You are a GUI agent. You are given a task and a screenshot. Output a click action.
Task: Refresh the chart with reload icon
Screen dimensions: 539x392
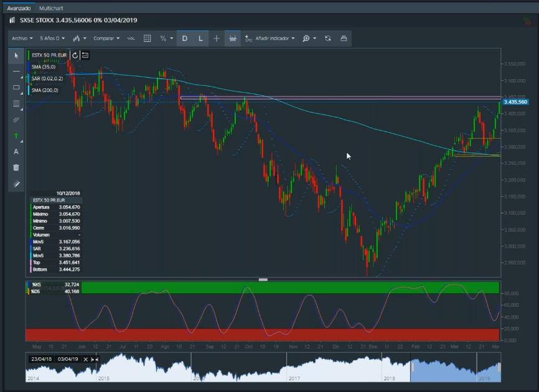click(x=328, y=39)
